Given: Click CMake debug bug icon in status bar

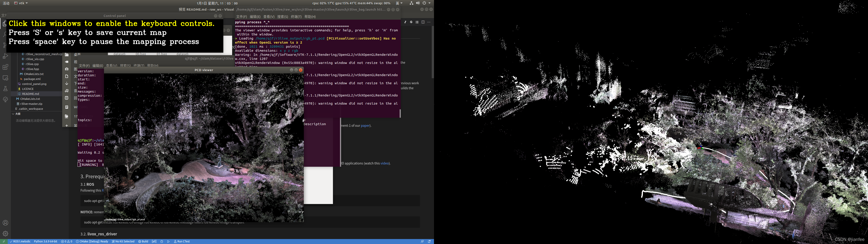Looking at the screenshot, I should pos(162,241).
